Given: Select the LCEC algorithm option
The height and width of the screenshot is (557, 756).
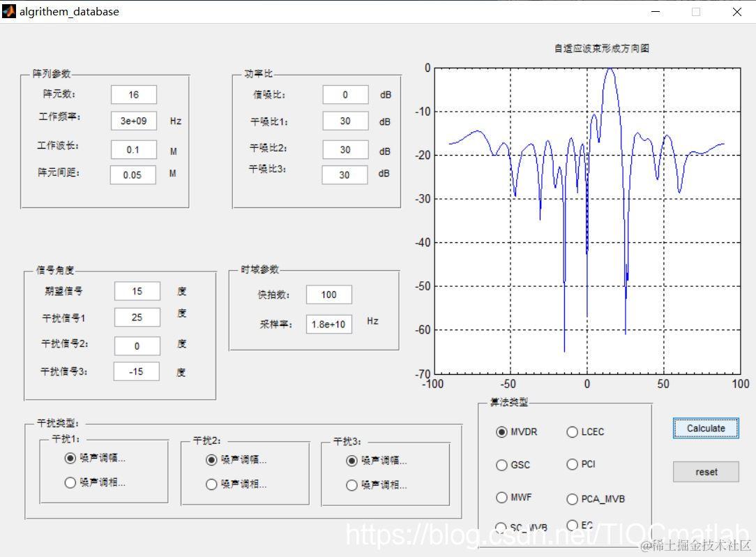Looking at the screenshot, I should pyautogui.click(x=573, y=432).
